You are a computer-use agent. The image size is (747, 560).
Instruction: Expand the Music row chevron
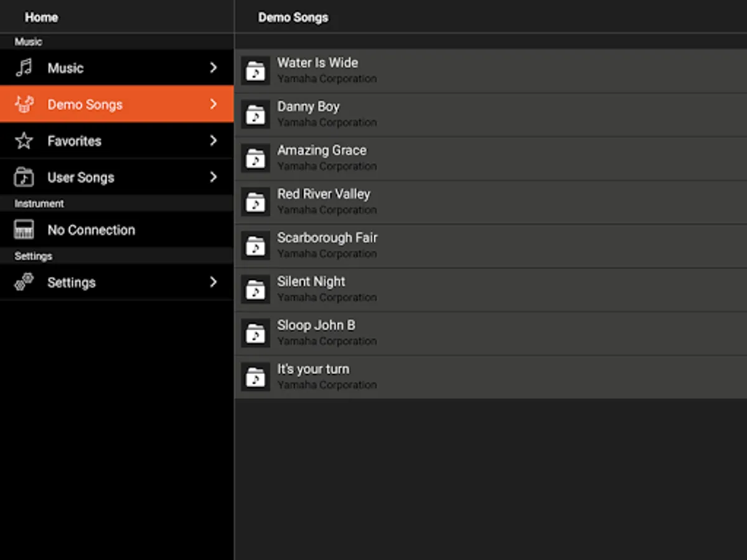click(214, 68)
